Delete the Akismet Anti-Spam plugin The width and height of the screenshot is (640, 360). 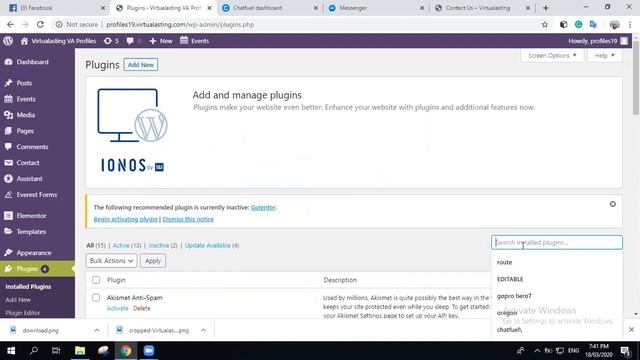[x=142, y=308]
